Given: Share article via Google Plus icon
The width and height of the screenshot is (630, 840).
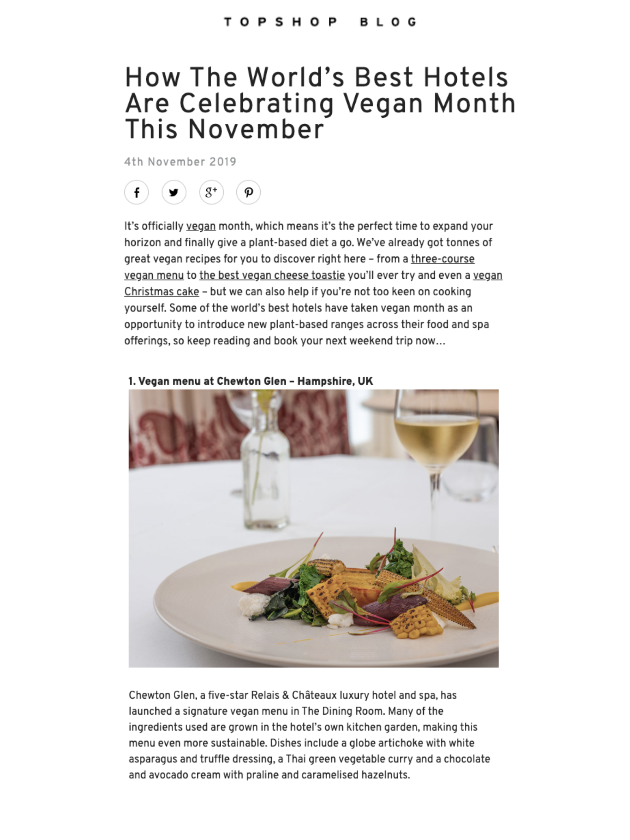Looking at the screenshot, I should click(x=211, y=192).
